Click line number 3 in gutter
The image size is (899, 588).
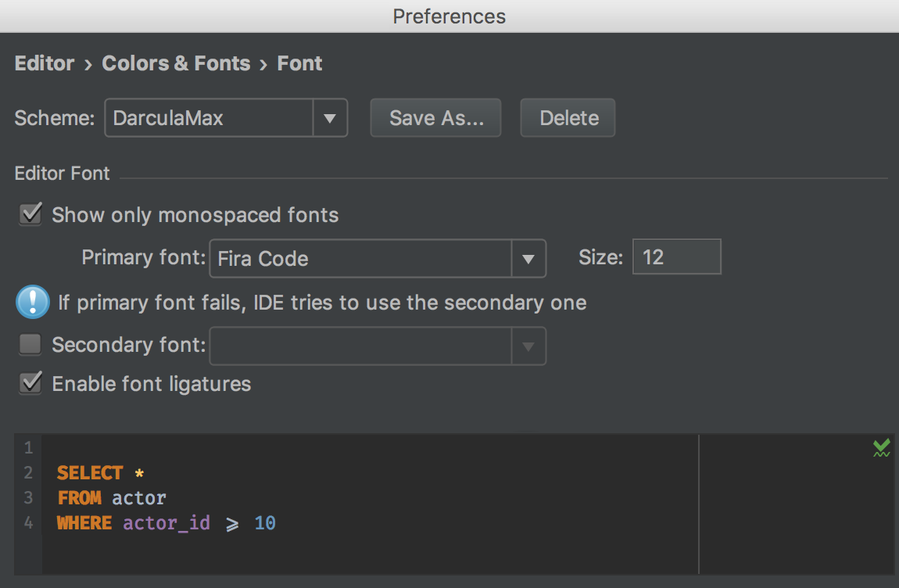coord(28,497)
